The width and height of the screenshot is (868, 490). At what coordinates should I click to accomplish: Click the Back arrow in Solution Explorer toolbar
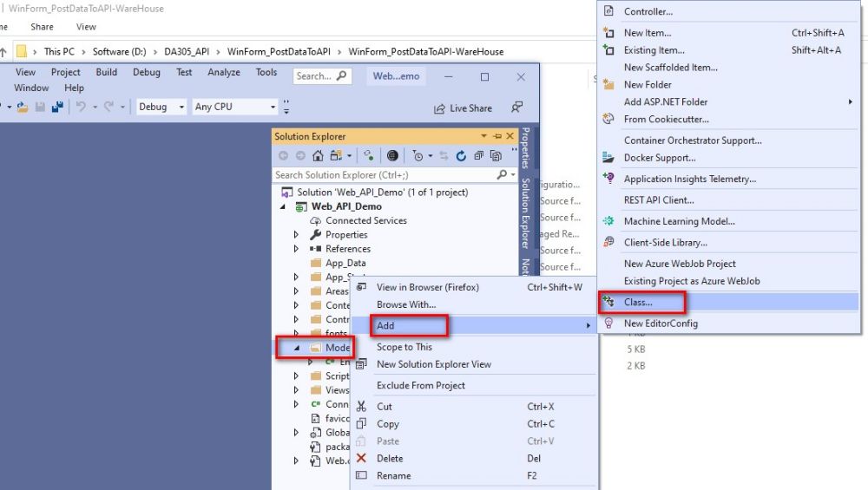click(x=284, y=156)
